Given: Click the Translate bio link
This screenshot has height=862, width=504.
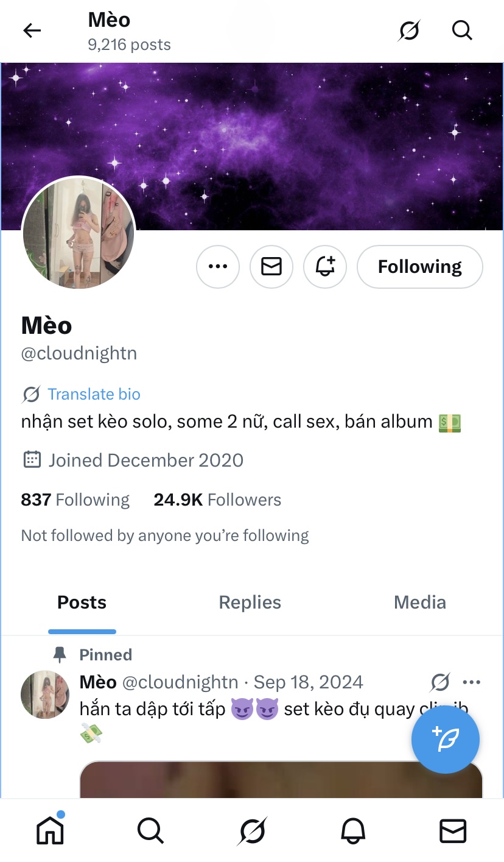Looking at the screenshot, I should 94,394.
